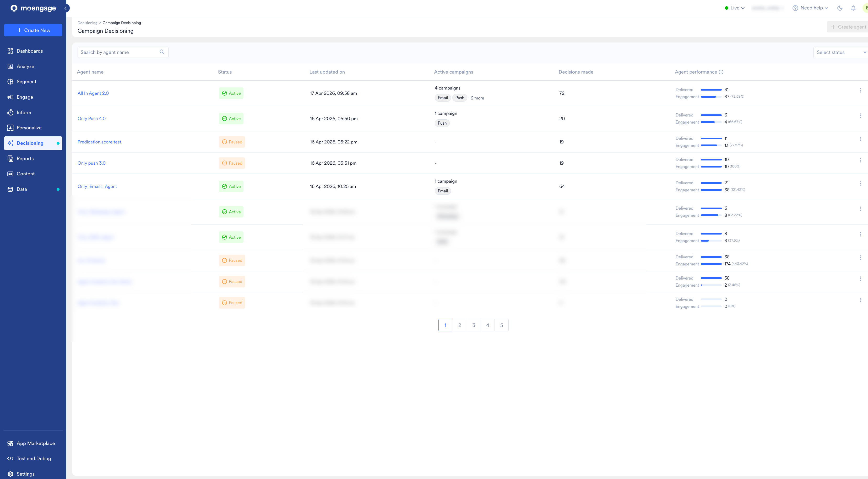The width and height of the screenshot is (868, 479).
Task: Click the Need help question icon
Action: pyautogui.click(x=795, y=8)
